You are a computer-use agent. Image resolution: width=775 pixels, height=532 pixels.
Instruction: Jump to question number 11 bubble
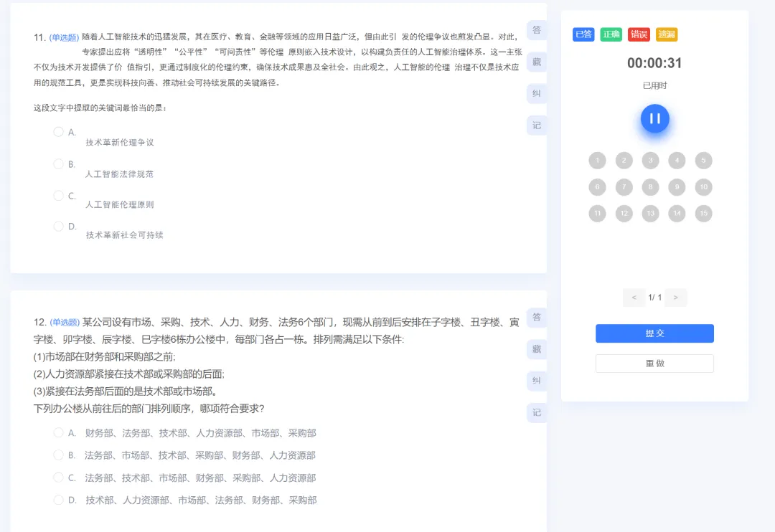(597, 214)
